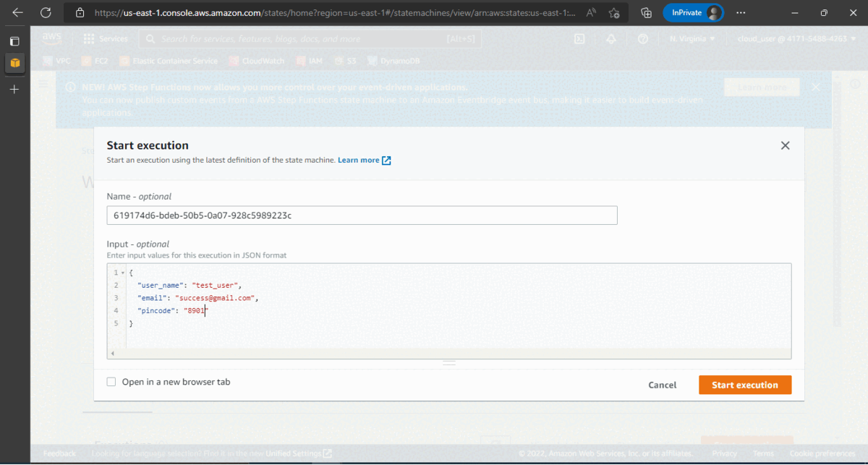The image size is (868, 465).
Task: Open EC2 favorite shortcut
Action: tap(95, 61)
